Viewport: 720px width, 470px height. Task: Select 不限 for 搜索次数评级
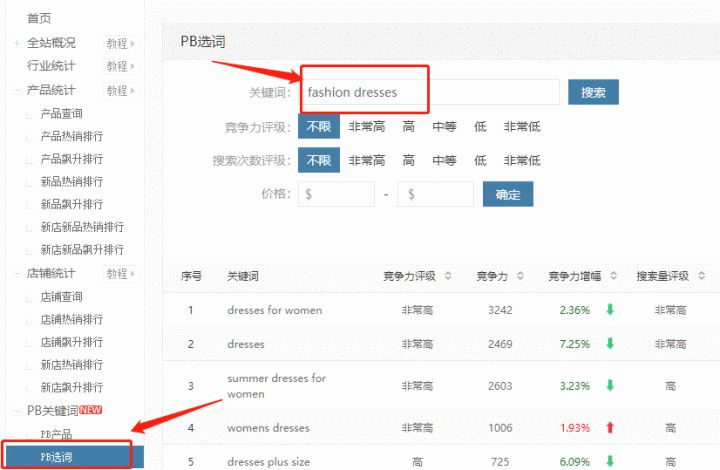coord(319,160)
